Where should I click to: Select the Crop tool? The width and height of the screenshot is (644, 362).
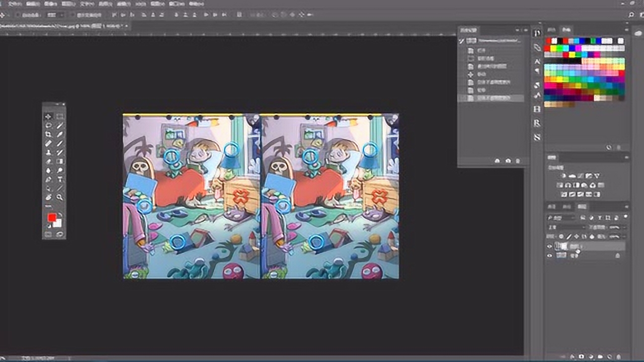tap(49, 135)
